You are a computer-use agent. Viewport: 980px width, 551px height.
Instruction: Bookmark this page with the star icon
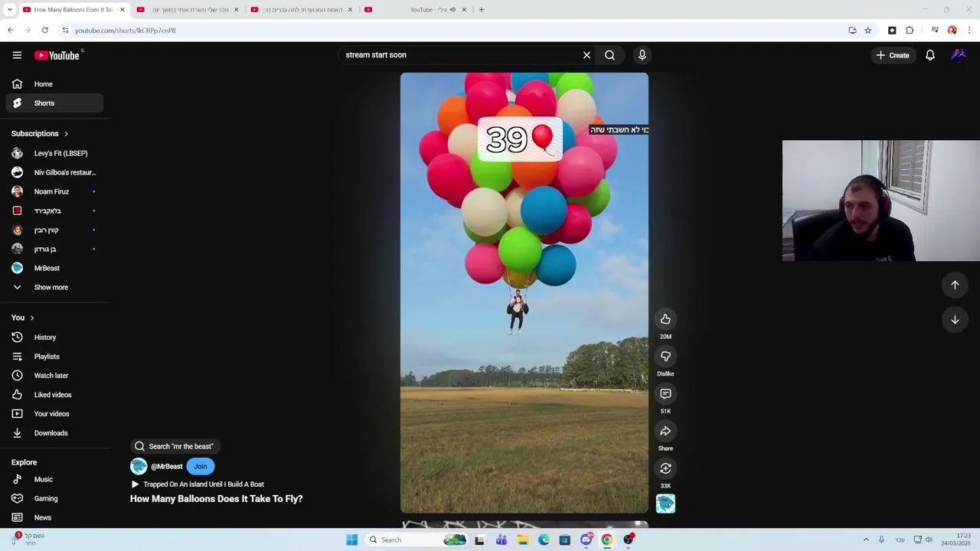point(867,31)
